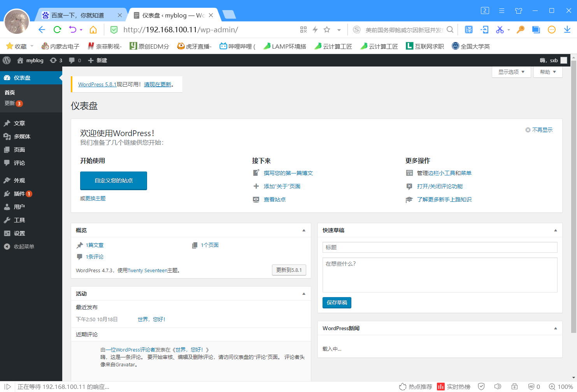Open dropdown arrow next to bookmark star

tap(339, 30)
